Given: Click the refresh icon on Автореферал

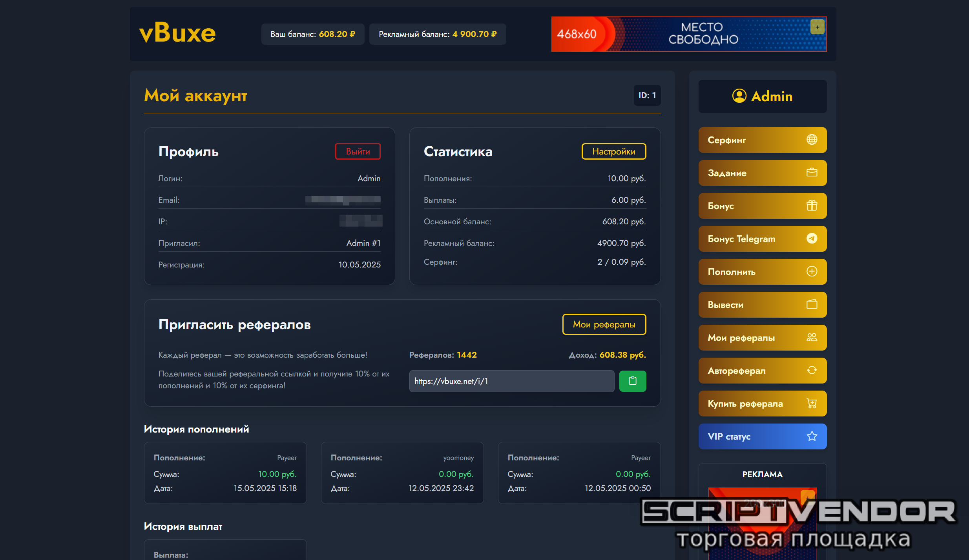Looking at the screenshot, I should [x=812, y=370].
